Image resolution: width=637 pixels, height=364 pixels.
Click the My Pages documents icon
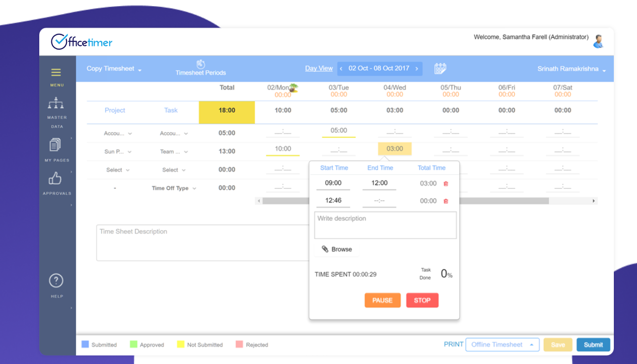coord(55,145)
